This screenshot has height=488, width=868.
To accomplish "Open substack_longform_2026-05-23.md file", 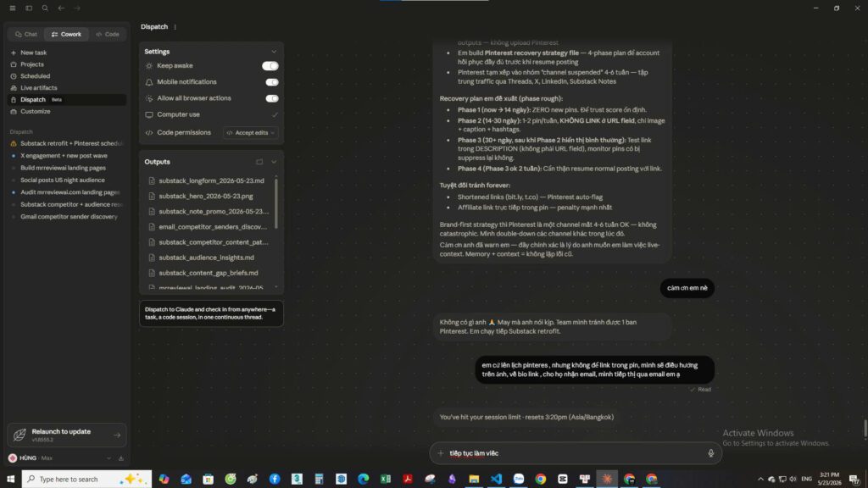I will point(209,181).
